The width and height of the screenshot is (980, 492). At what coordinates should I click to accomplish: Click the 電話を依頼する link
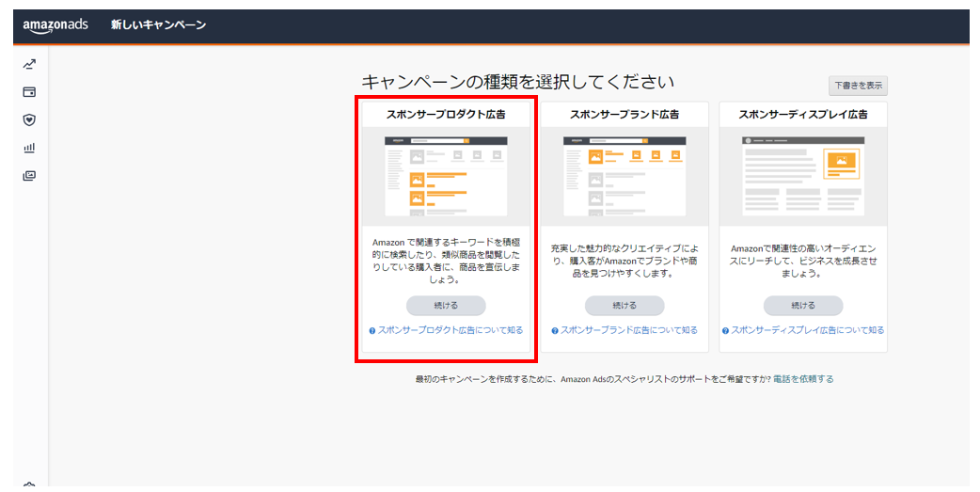pyautogui.click(x=803, y=379)
